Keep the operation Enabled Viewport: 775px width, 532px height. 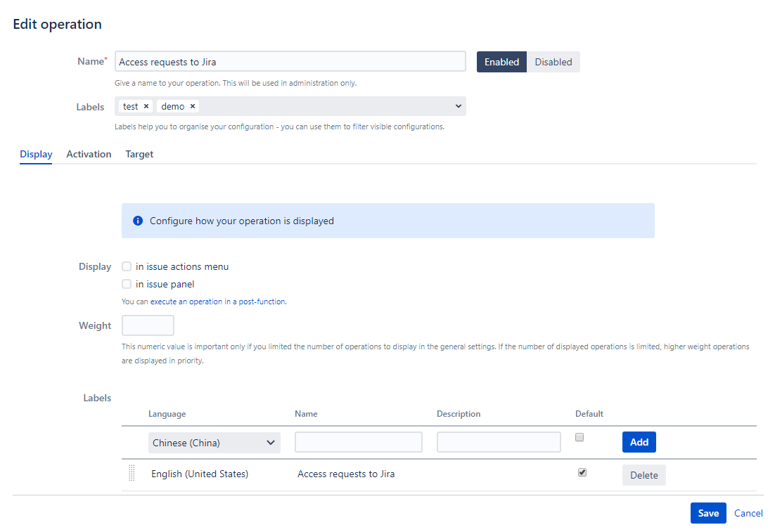coord(501,62)
